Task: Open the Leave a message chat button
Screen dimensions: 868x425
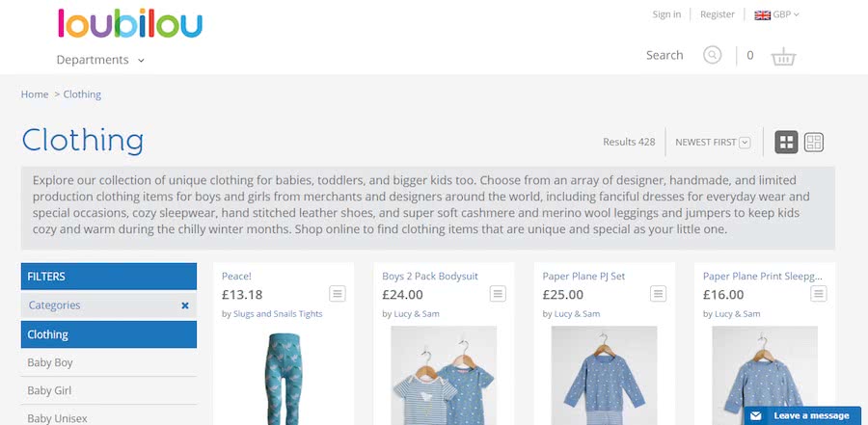Action: 802,415
